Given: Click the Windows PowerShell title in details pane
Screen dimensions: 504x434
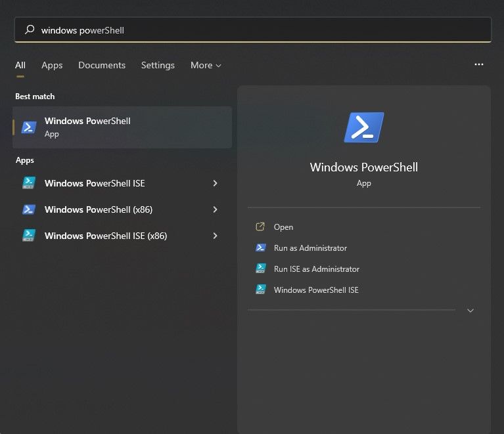Looking at the screenshot, I should 364,167.
